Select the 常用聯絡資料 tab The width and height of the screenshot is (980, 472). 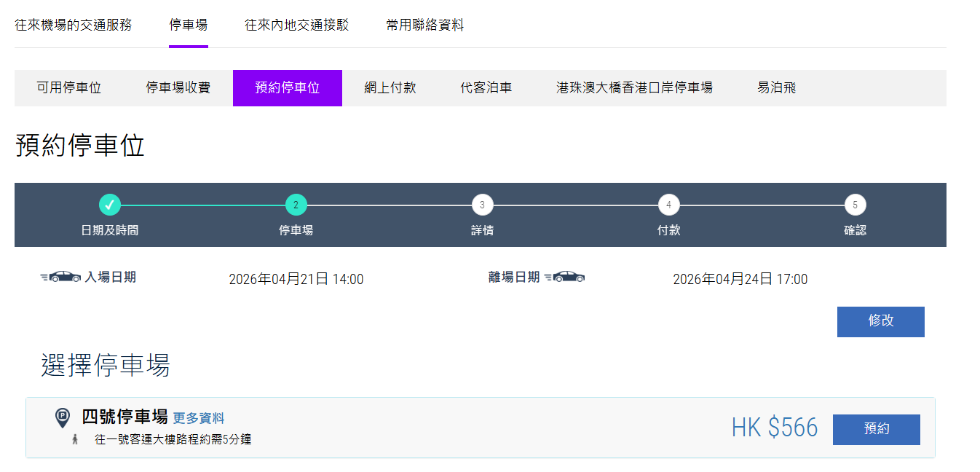(x=424, y=24)
